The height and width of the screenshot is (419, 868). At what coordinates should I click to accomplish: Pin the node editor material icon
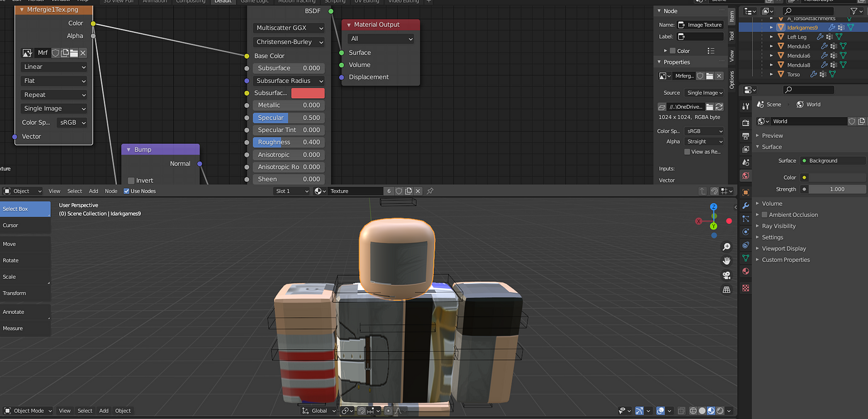pos(430,191)
